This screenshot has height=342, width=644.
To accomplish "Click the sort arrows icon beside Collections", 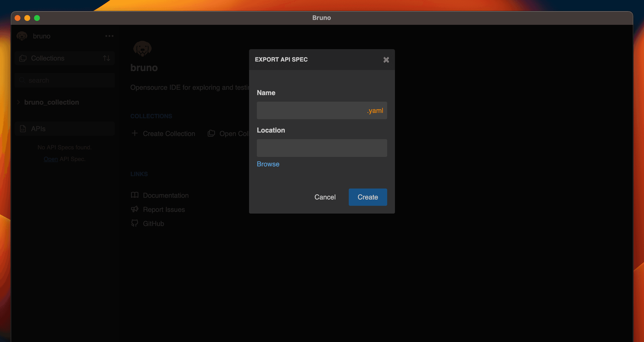I will click(x=107, y=58).
